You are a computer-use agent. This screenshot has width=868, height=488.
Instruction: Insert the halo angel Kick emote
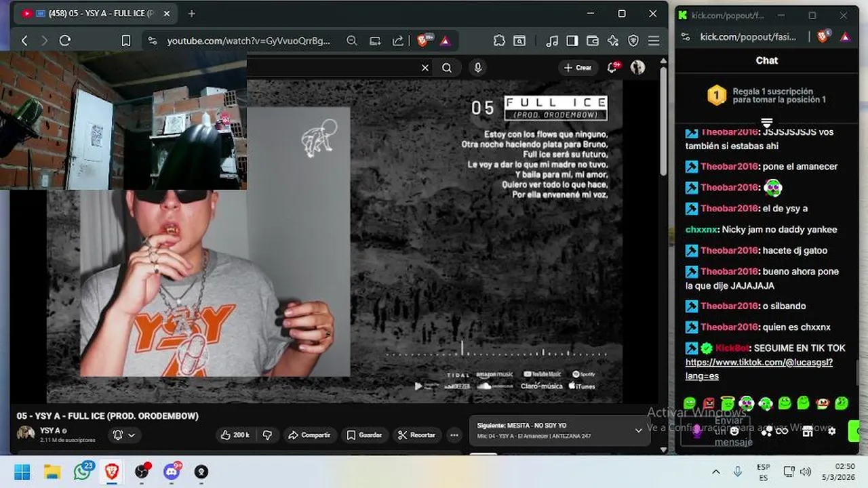point(728,403)
